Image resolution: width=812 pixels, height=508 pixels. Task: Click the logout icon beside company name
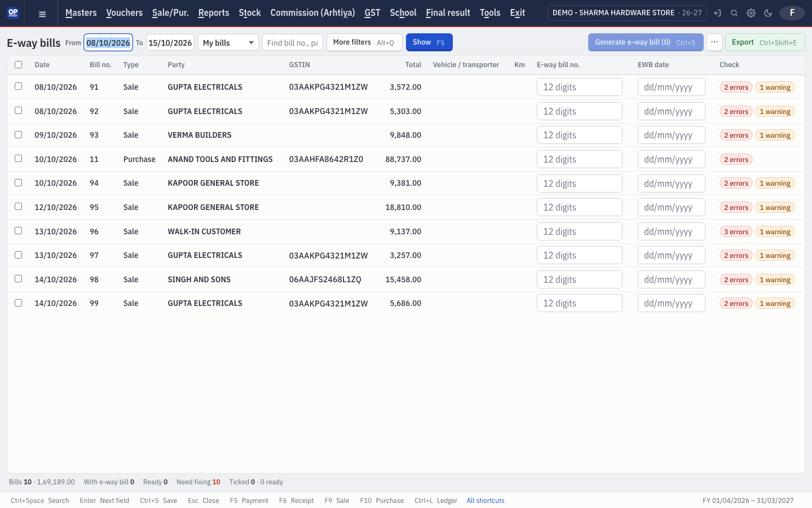(x=717, y=13)
